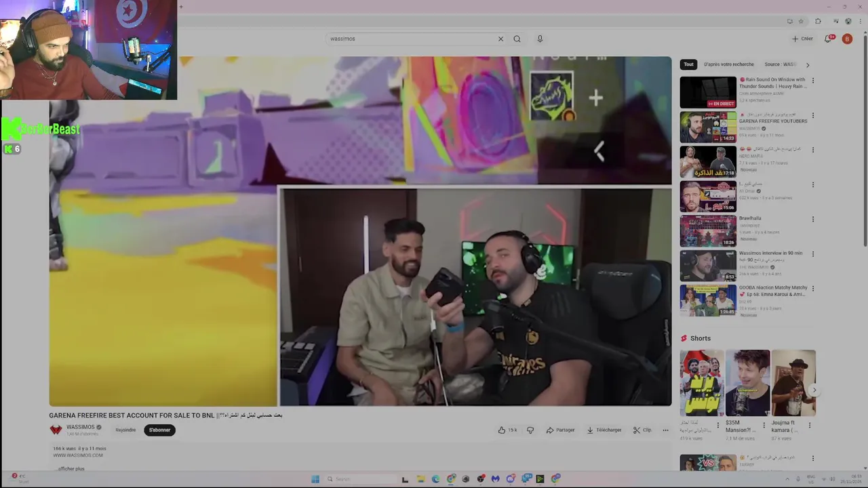The width and height of the screenshot is (868, 488).
Task: Subscribe using S'abonner button
Action: coord(159,430)
